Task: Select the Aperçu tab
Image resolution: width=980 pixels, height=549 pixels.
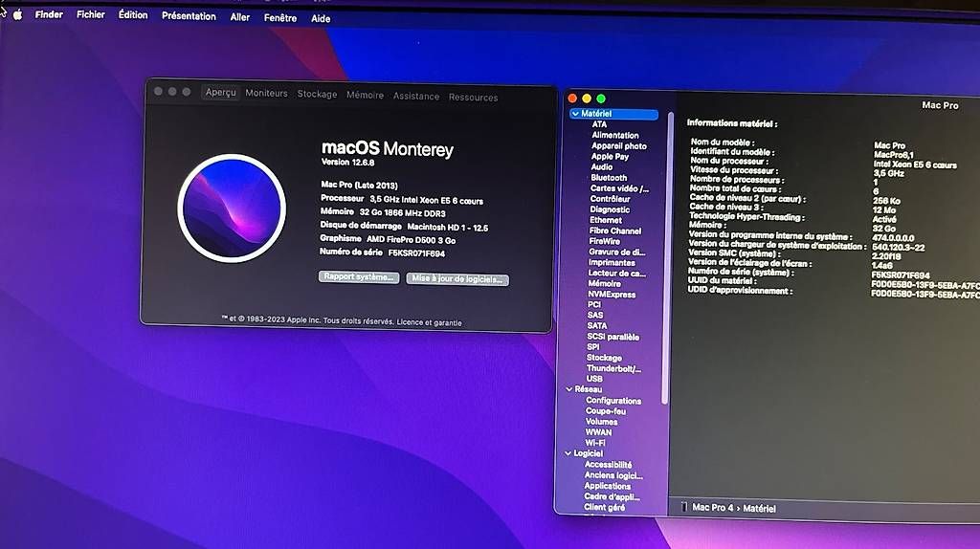Action: click(221, 93)
